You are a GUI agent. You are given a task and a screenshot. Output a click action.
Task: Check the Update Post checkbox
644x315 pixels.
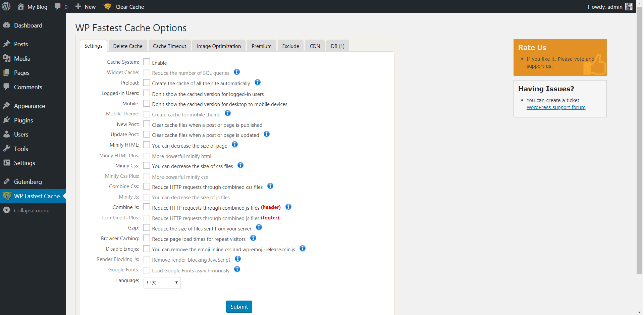coord(147,134)
